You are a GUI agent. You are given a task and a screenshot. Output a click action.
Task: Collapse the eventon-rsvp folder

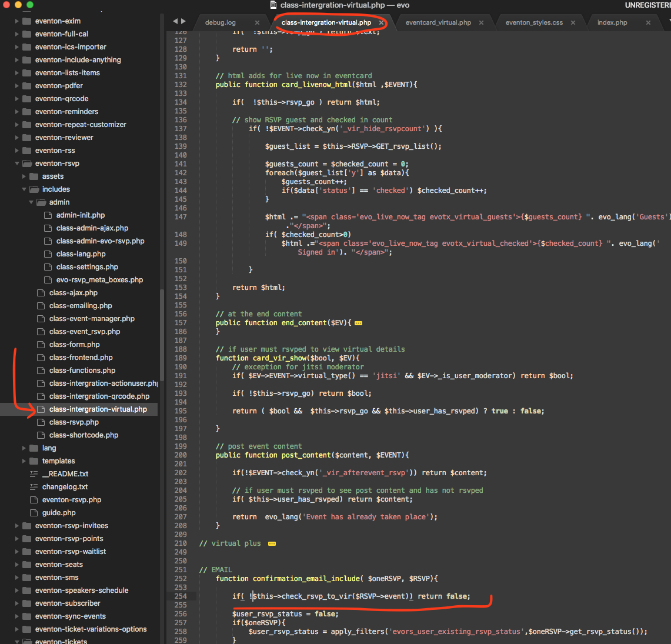tap(17, 163)
